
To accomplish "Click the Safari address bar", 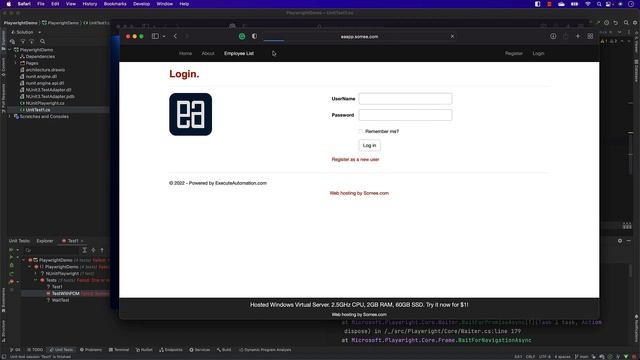I will (x=359, y=36).
